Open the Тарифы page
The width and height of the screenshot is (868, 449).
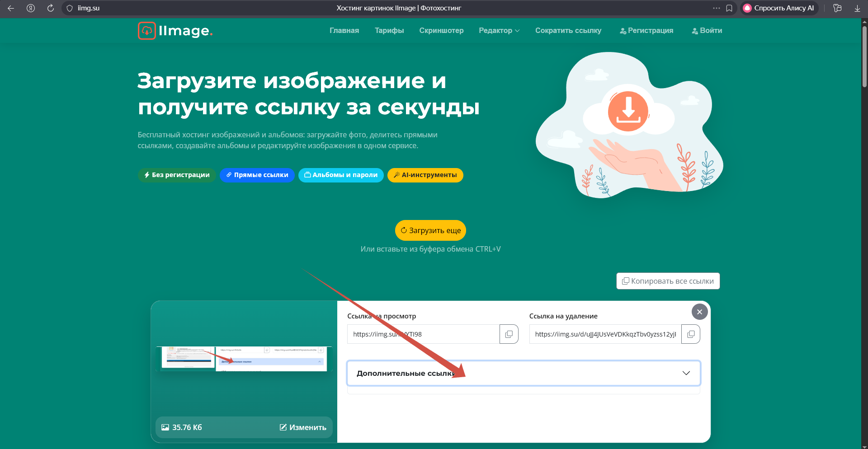(389, 30)
